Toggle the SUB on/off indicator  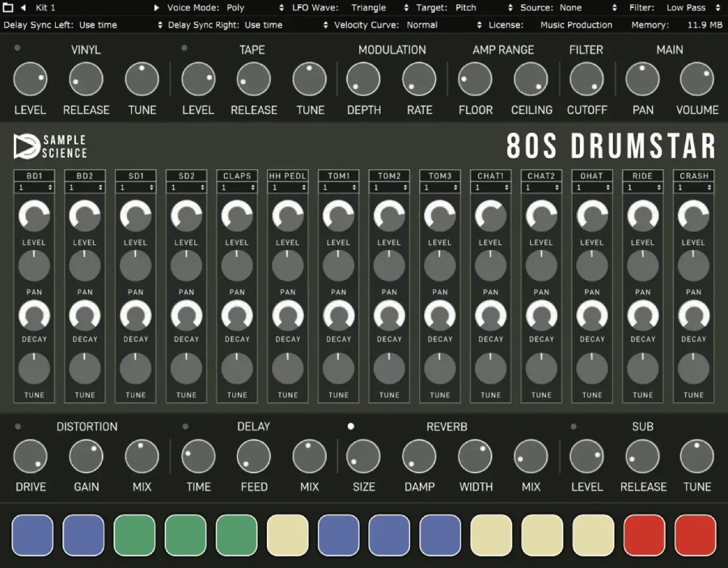574,427
